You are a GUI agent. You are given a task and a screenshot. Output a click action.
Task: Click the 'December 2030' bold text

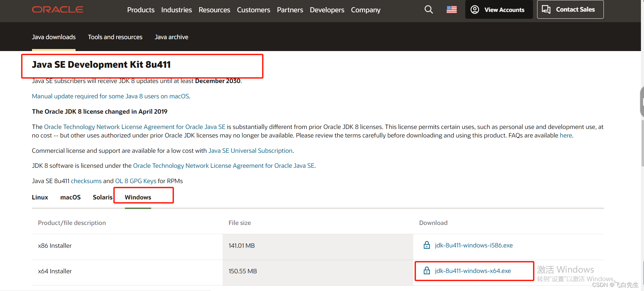(x=218, y=81)
